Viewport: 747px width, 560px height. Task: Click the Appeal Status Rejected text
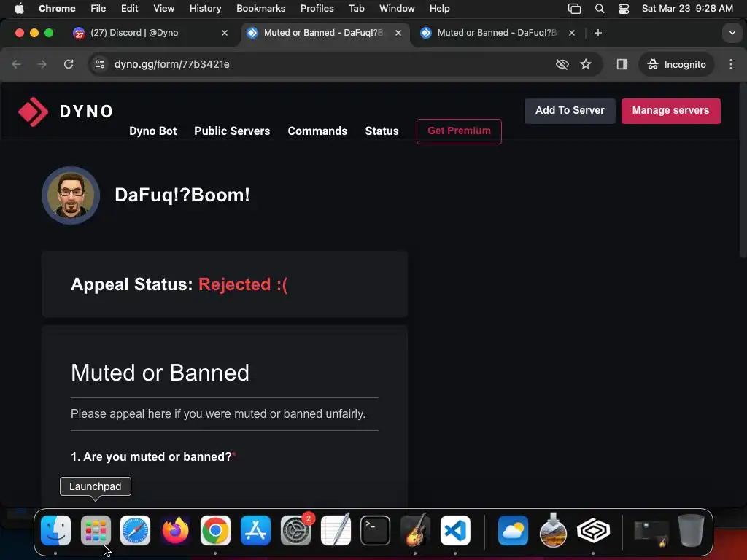179,284
